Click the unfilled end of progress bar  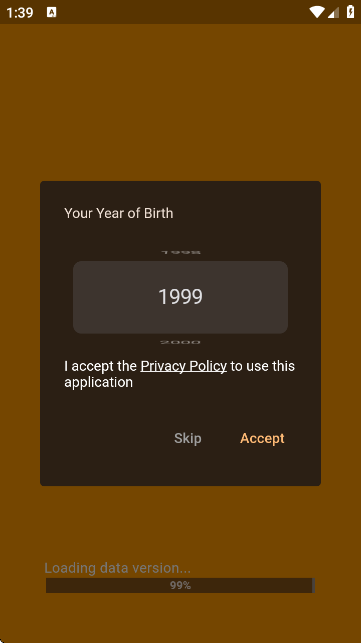tap(313, 586)
